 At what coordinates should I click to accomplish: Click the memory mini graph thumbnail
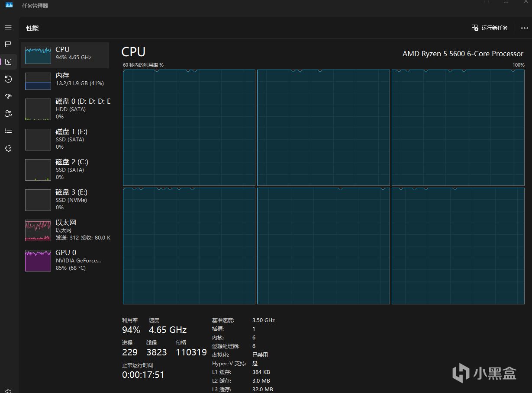tap(38, 81)
